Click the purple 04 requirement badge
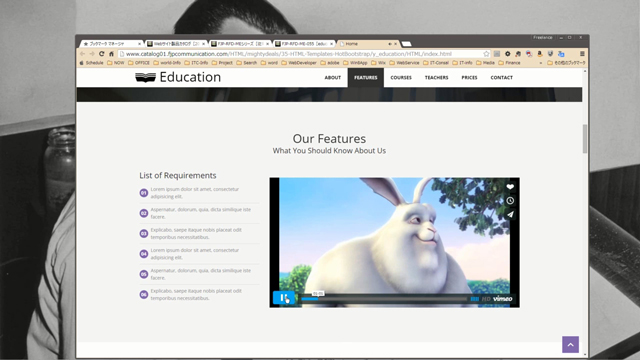640x360 pixels. pyautogui.click(x=144, y=254)
